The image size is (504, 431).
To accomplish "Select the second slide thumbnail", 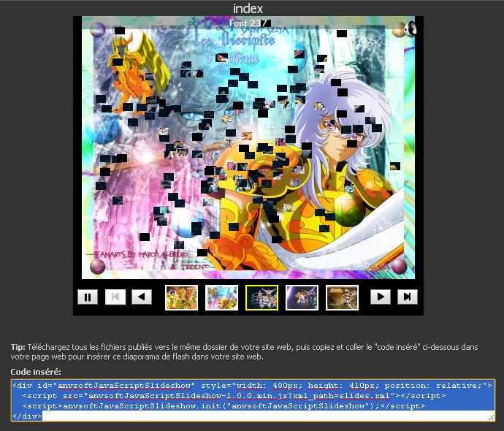I will [221, 297].
